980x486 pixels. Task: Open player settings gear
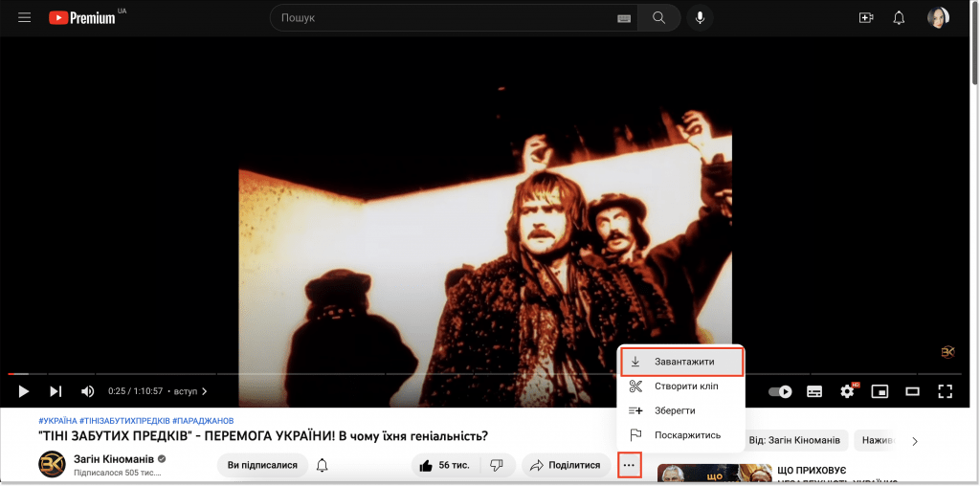848,391
